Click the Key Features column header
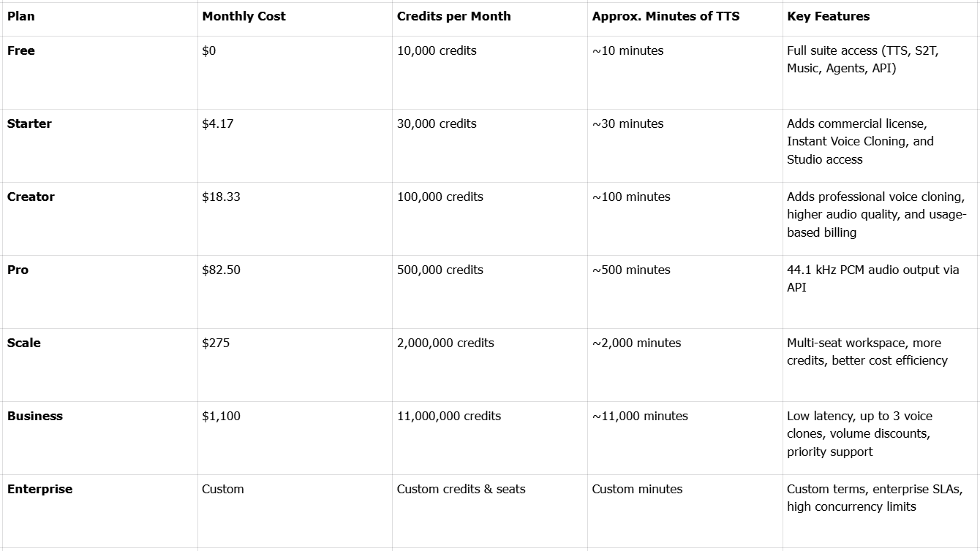The width and height of the screenshot is (980, 551). tap(828, 16)
